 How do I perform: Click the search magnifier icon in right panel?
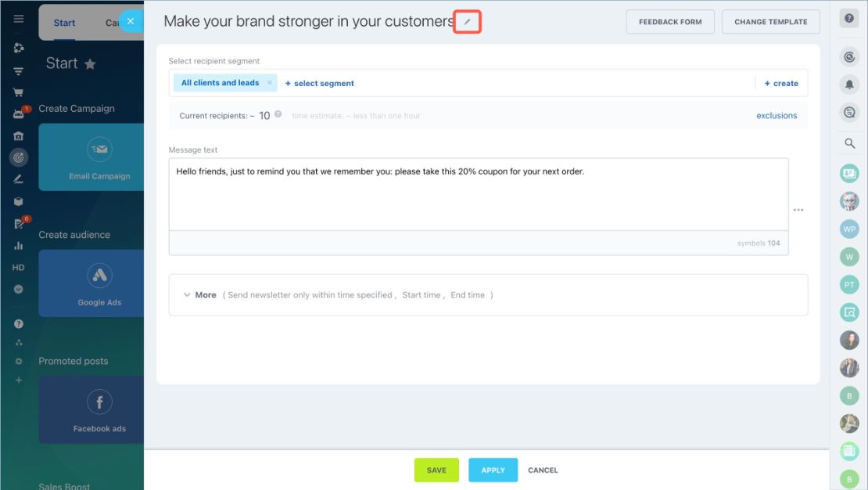(x=849, y=143)
